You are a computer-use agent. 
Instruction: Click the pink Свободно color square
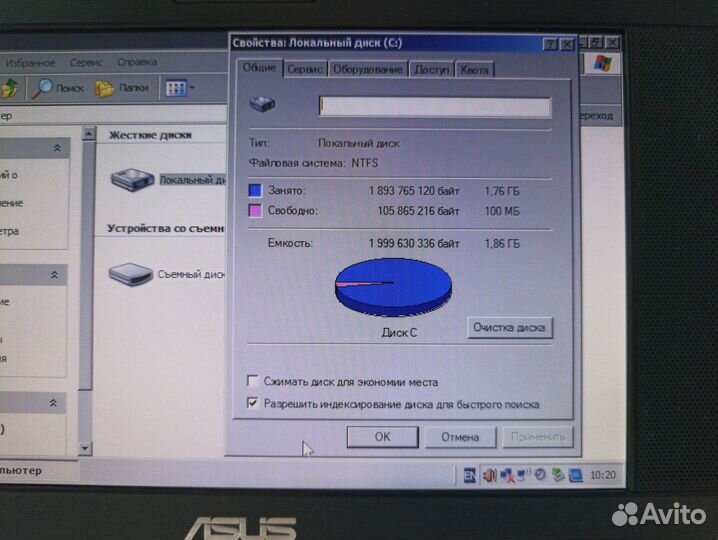255,211
